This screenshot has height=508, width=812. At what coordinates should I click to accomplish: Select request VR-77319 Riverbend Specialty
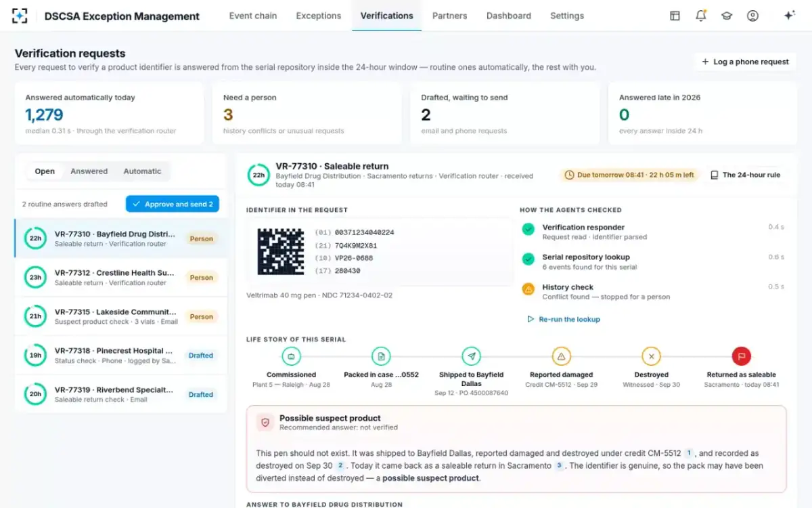(x=121, y=394)
